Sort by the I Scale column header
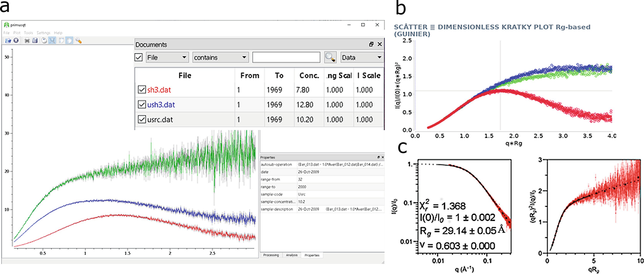The image size is (644, 274). pos(369,76)
